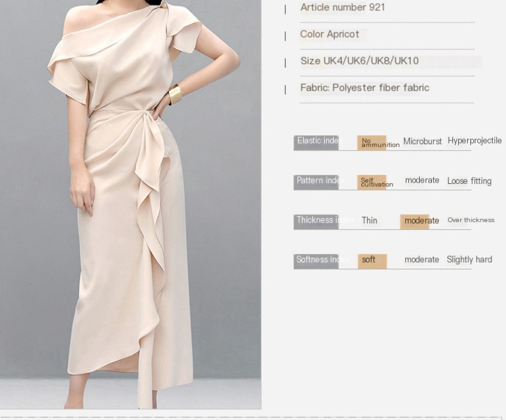
Task: Click the 'Thickness index' gray label
Action: 316,221
